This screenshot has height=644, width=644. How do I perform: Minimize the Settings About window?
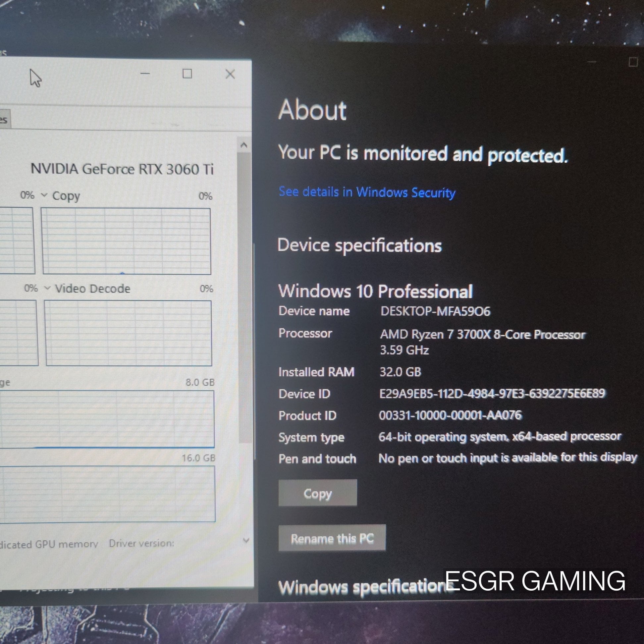click(x=592, y=62)
